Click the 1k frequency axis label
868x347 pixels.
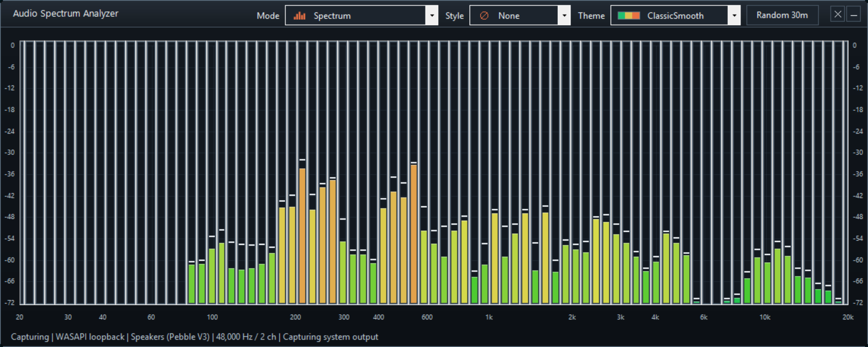489,317
